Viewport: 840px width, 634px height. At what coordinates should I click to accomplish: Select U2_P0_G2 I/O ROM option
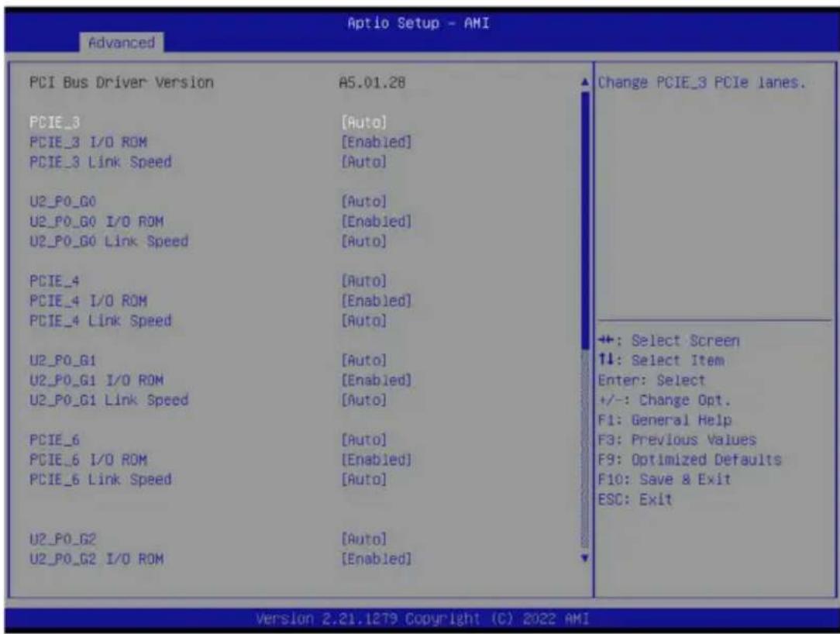96,559
